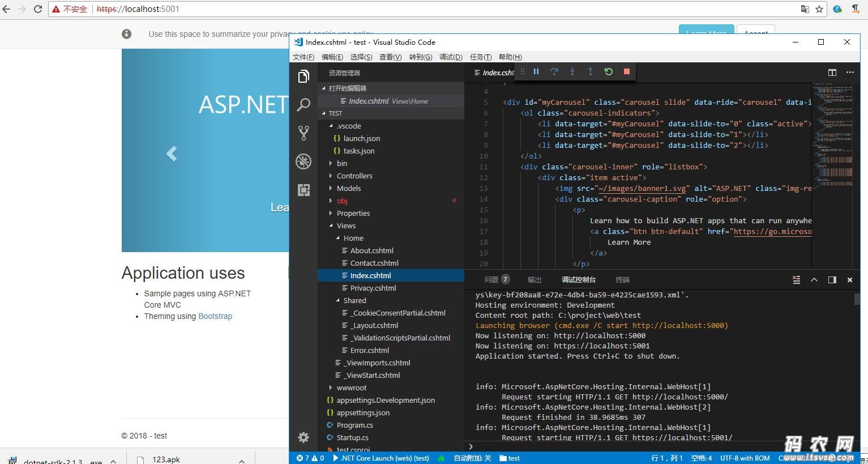Click the Split Editor icon

832,73
